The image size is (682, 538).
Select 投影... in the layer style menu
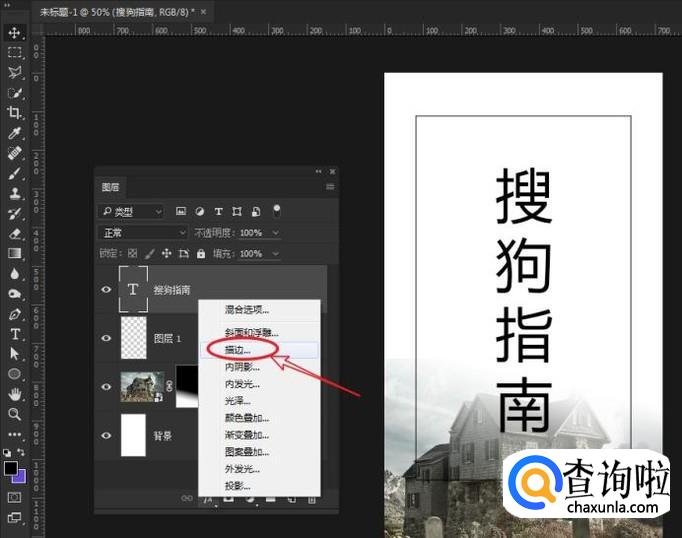coord(238,485)
